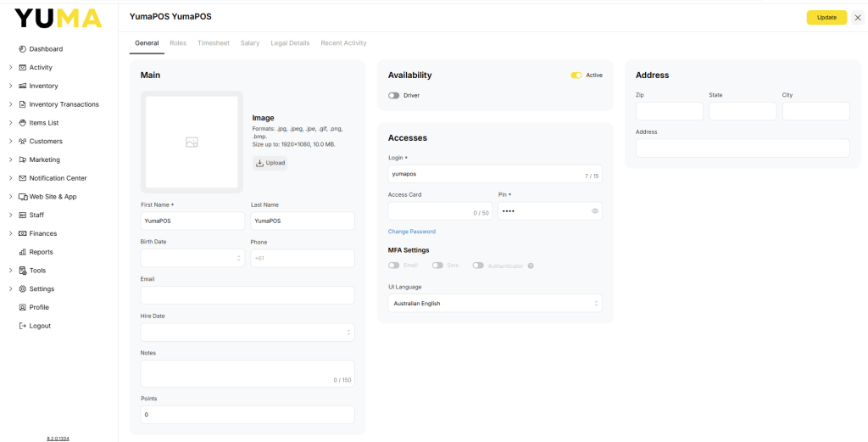Click the Activity calendar icon
Image resolution: width=868 pixels, height=442 pixels.
(x=23, y=68)
